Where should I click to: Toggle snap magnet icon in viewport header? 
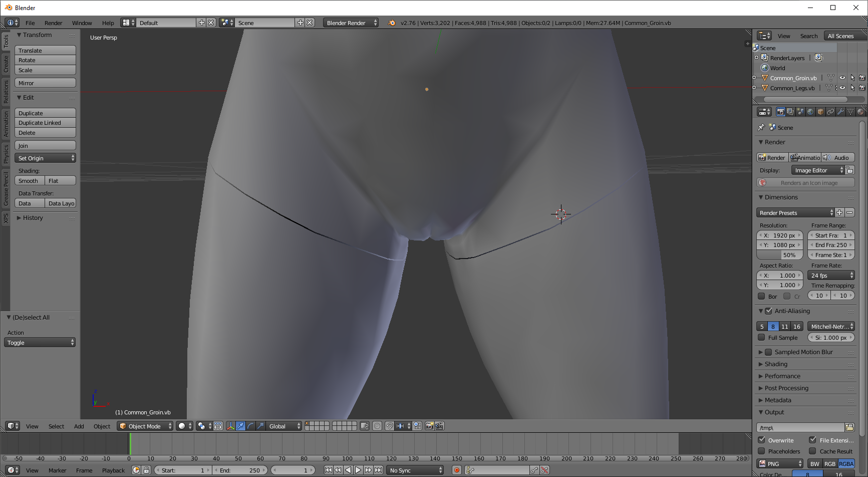389,426
